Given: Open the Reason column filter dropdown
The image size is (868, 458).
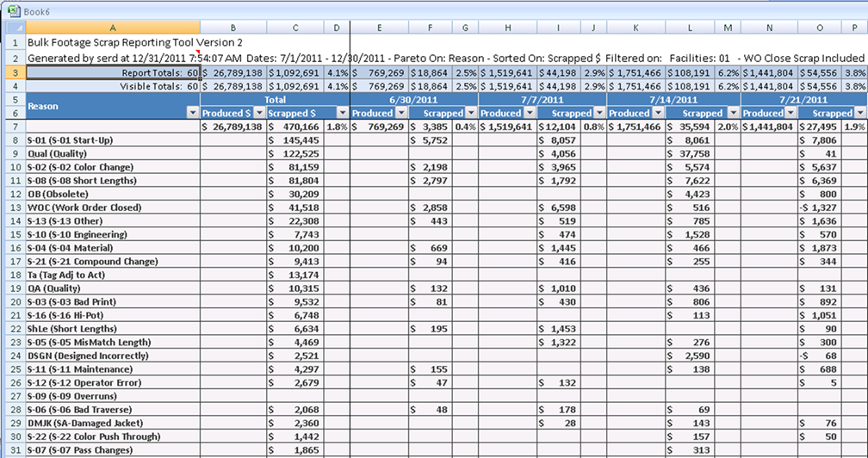Looking at the screenshot, I should tap(193, 113).
